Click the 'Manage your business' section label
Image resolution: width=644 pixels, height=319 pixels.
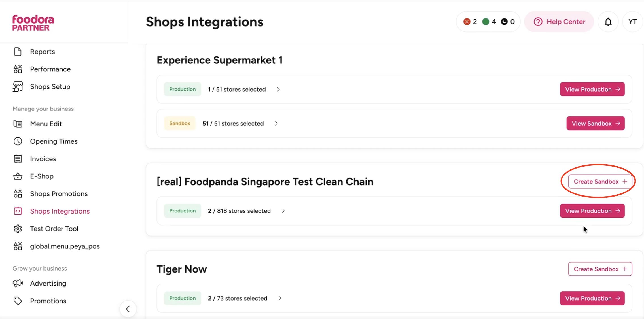[x=43, y=109]
